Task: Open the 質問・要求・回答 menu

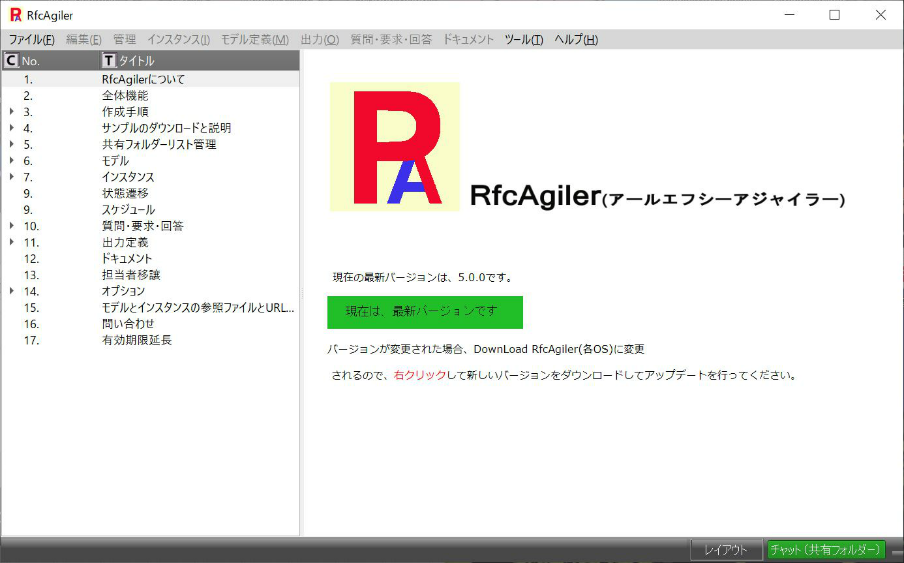Action: point(391,39)
